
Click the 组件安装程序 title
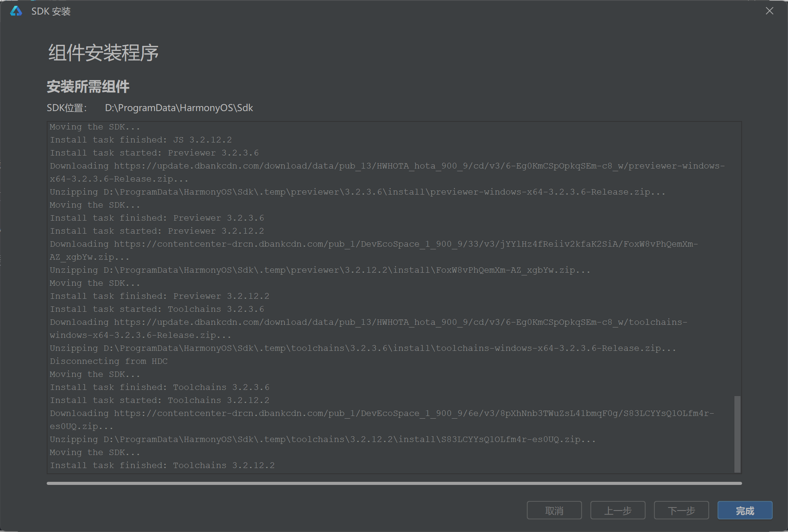point(103,52)
